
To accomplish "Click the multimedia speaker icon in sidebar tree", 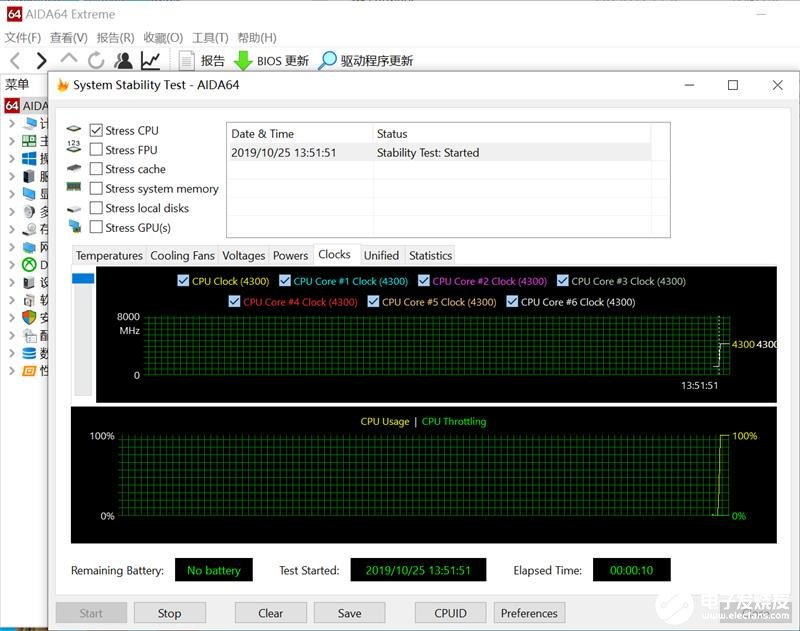I will [29, 211].
